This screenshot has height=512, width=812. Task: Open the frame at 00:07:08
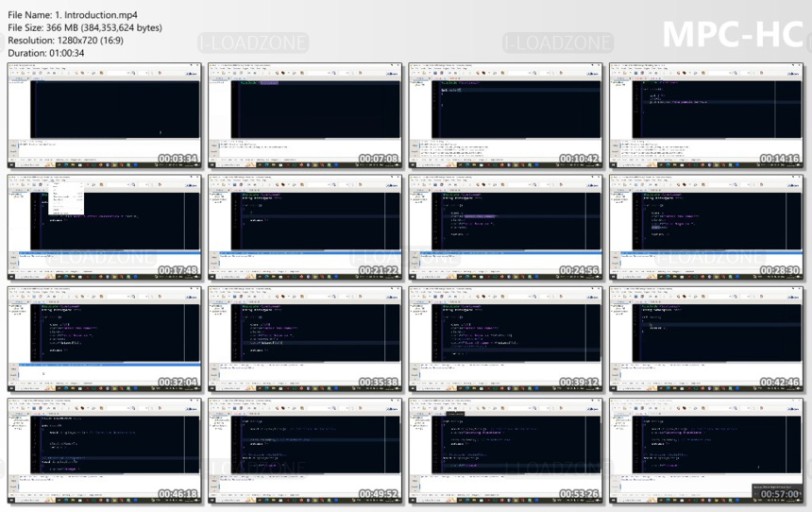pyautogui.click(x=305, y=115)
